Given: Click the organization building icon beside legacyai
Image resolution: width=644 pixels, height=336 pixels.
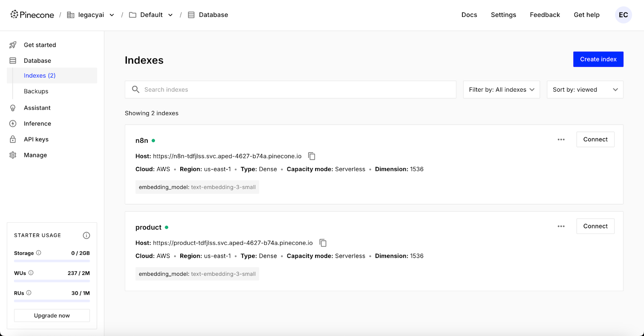Looking at the screenshot, I should pyautogui.click(x=71, y=15).
